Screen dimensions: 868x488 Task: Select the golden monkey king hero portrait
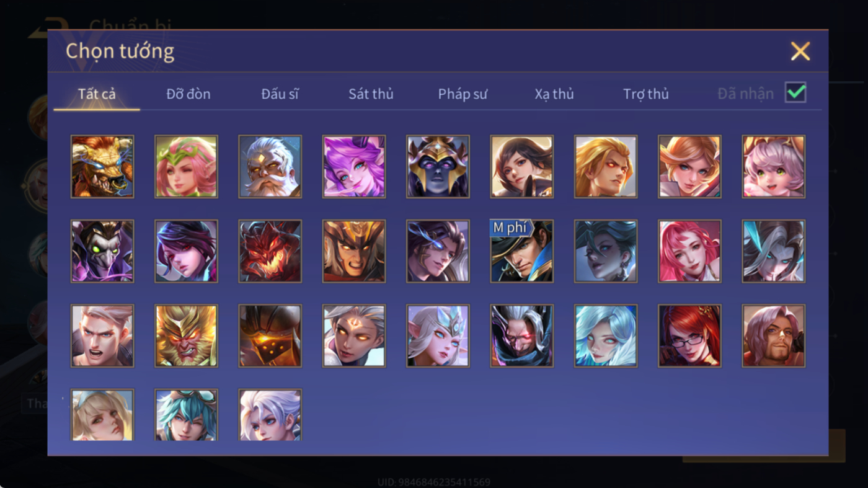186,335
